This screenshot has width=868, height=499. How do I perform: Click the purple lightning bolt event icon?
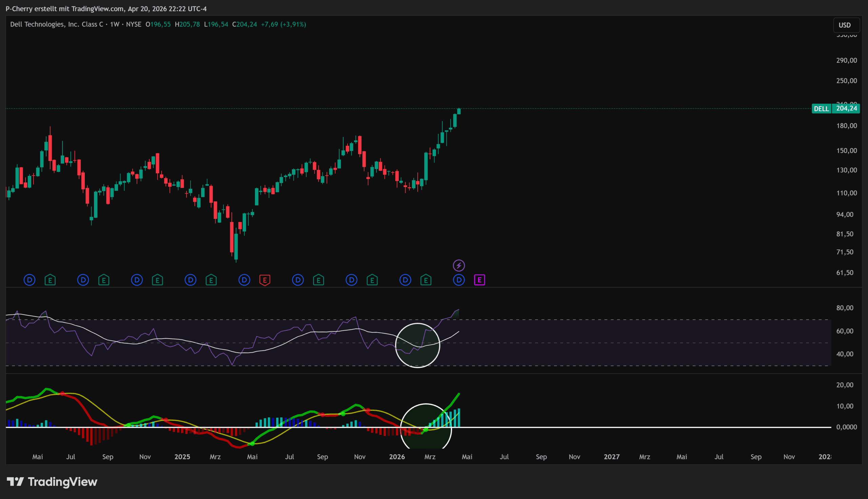458,265
